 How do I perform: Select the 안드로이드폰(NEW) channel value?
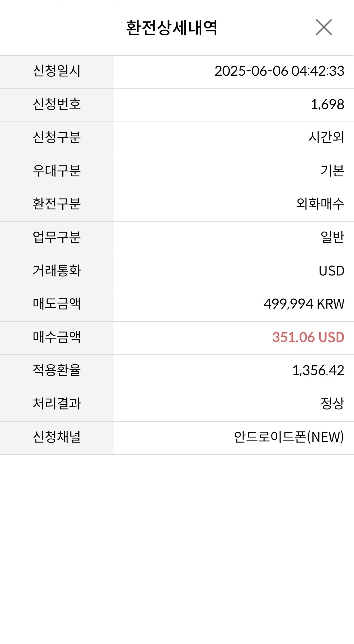pyautogui.click(x=289, y=437)
